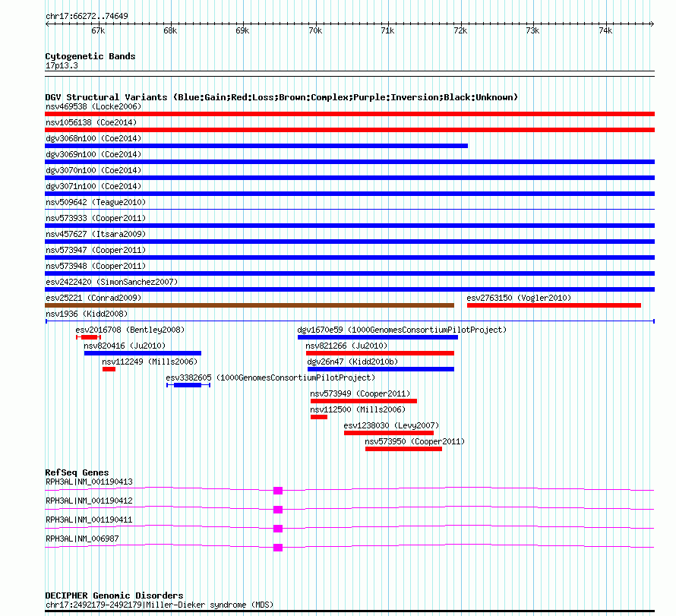Select the 17p13.3 cytogenetic band label
The width and height of the screenshot is (676, 616).
(62, 65)
